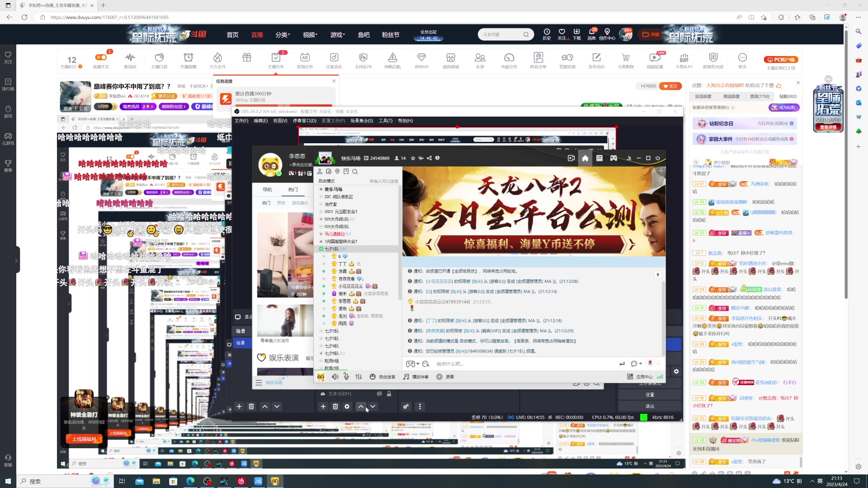Click the audio mixer sliders icon in chat client
Image resolution: width=868 pixels, height=488 pixels.
359,377
